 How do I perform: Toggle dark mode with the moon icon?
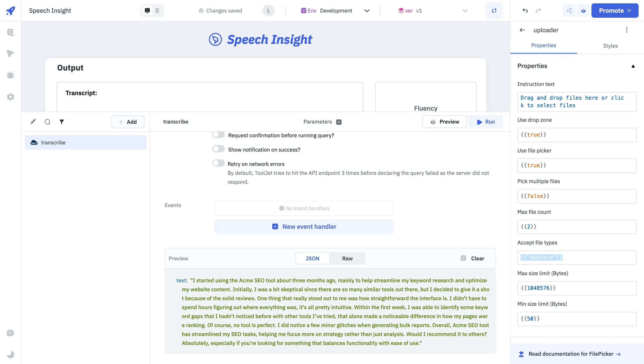tap(10, 355)
